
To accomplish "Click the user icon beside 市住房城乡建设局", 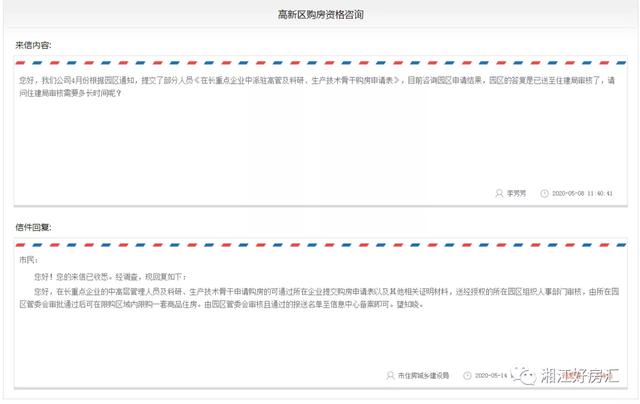I will point(391,375).
